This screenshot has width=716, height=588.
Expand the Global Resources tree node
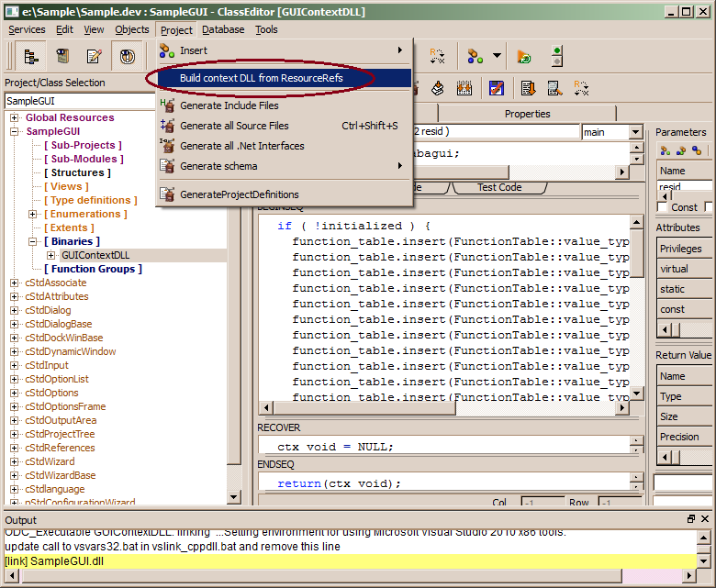(15, 117)
